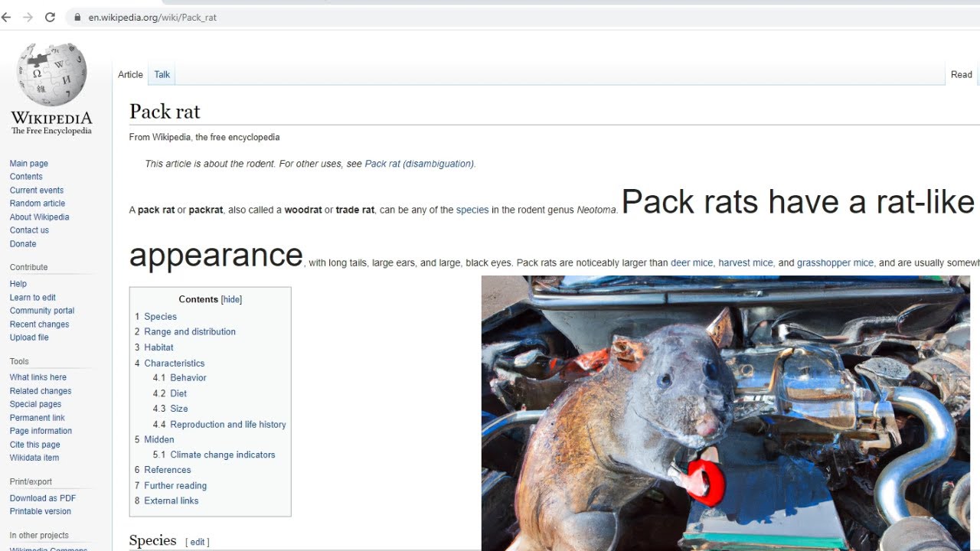Jump to References section

click(x=168, y=470)
